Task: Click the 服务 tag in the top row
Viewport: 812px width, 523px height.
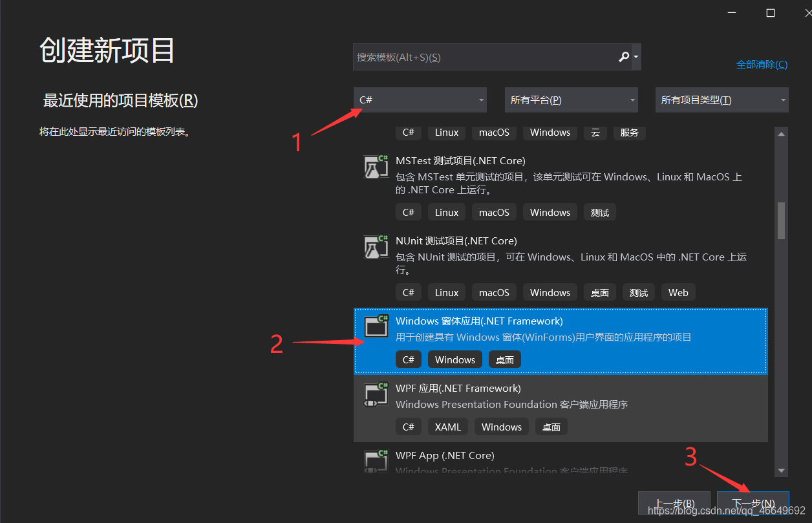Action: click(x=630, y=132)
